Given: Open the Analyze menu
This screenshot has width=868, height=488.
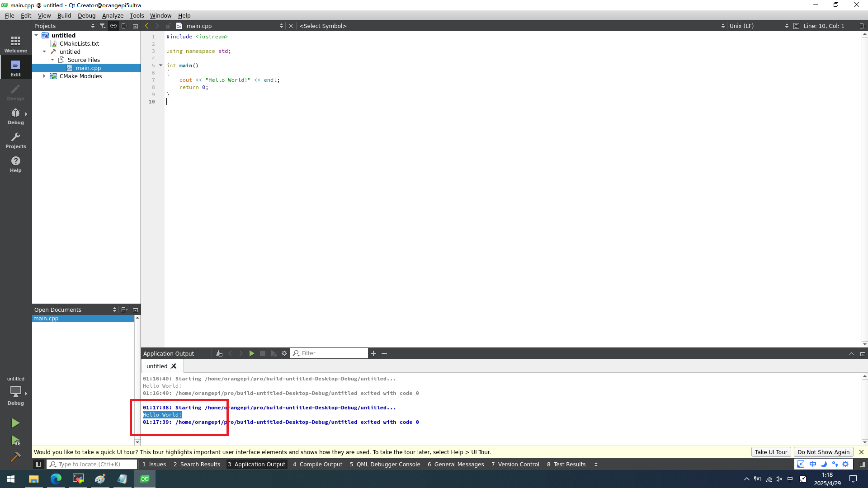Looking at the screenshot, I should [x=113, y=15].
